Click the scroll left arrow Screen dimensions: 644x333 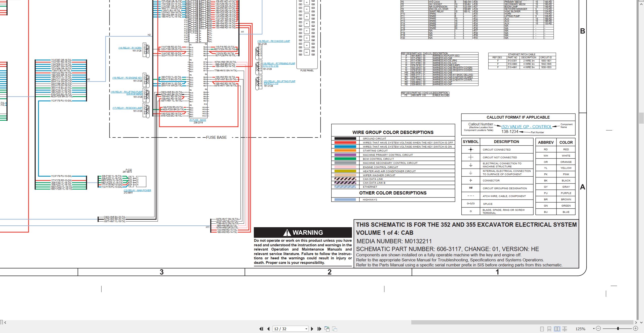point(5,322)
